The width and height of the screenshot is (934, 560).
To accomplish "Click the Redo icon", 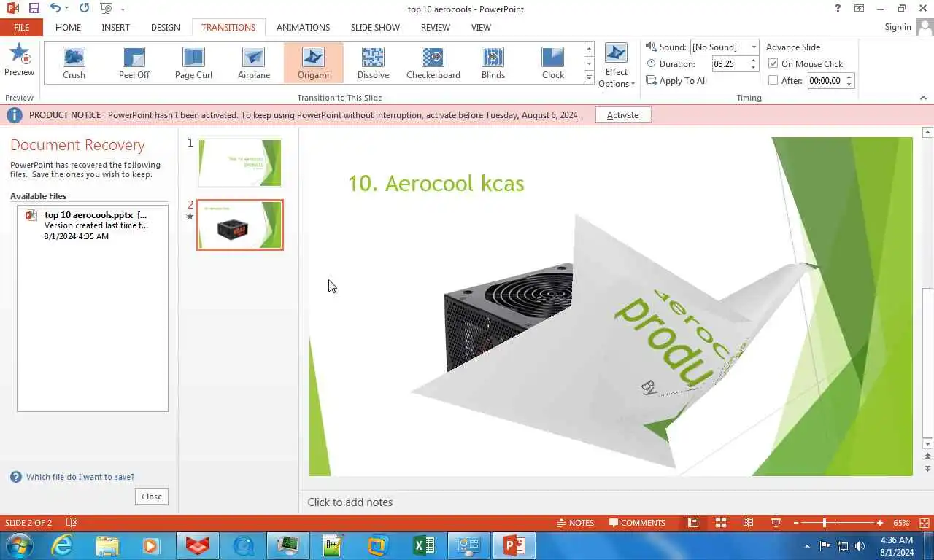I will click(x=84, y=9).
